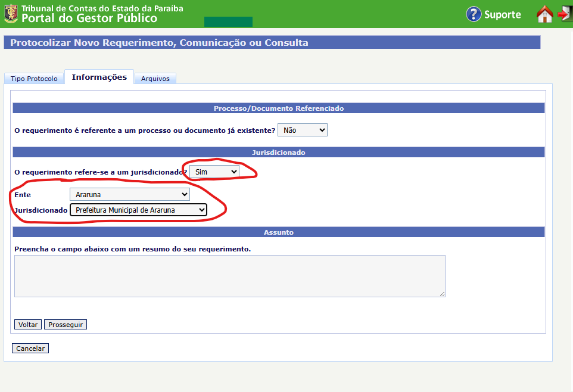
Task: Open the existing process Não dropdown
Action: tap(303, 130)
